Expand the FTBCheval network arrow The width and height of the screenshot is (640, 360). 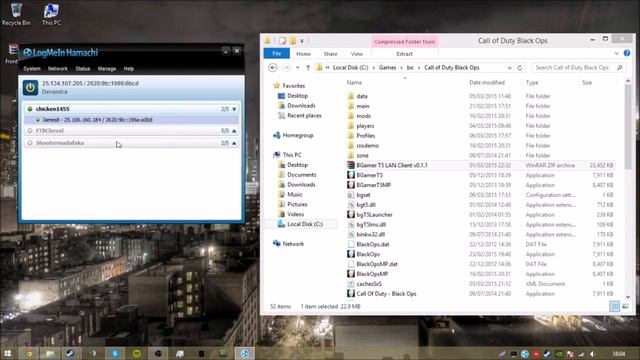[x=234, y=131]
